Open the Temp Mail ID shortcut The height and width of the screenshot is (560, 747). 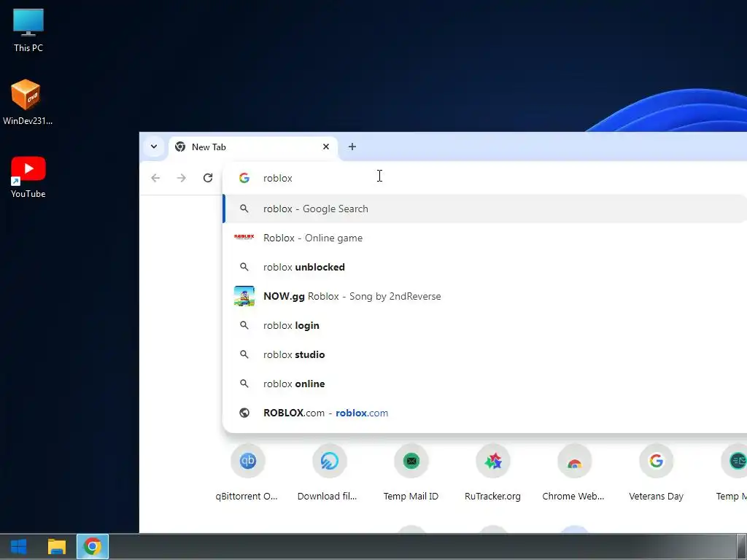click(x=411, y=472)
